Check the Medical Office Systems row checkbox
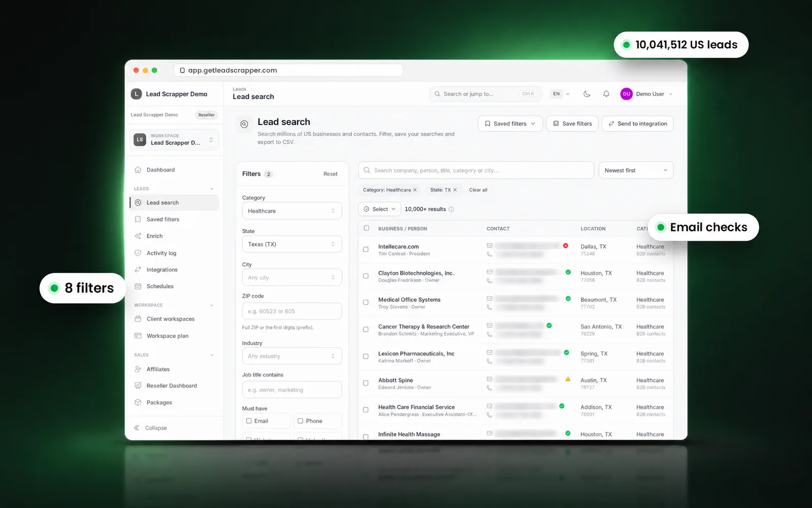 pyautogui.click(x=366, y=302)
